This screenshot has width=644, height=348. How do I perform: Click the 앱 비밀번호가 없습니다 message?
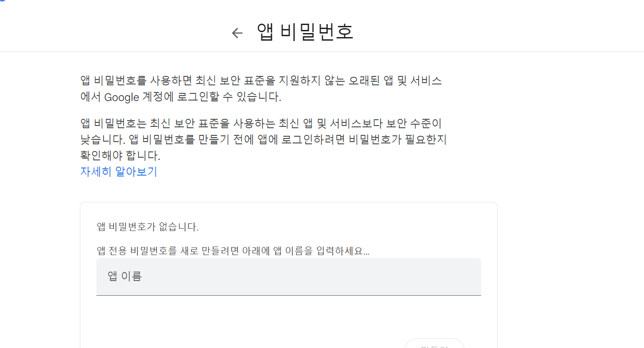(x=148, y=227)
